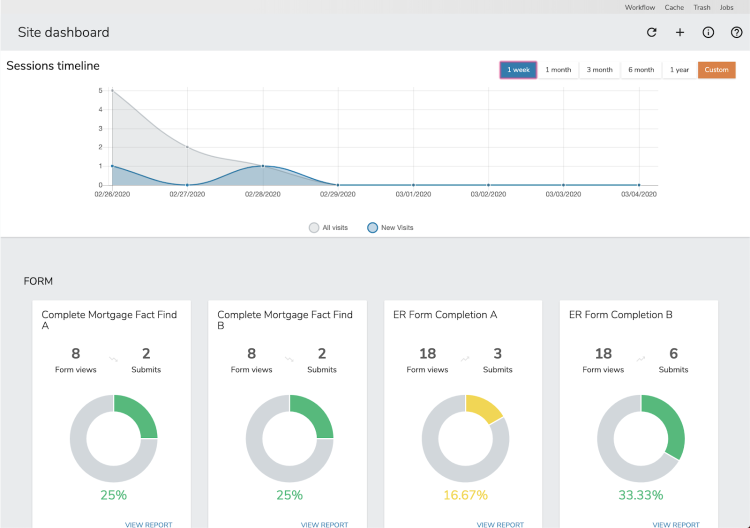Viewport: 750px width, 528px height.
Task: Select the 3 month time range
Action: click(599, 70)
